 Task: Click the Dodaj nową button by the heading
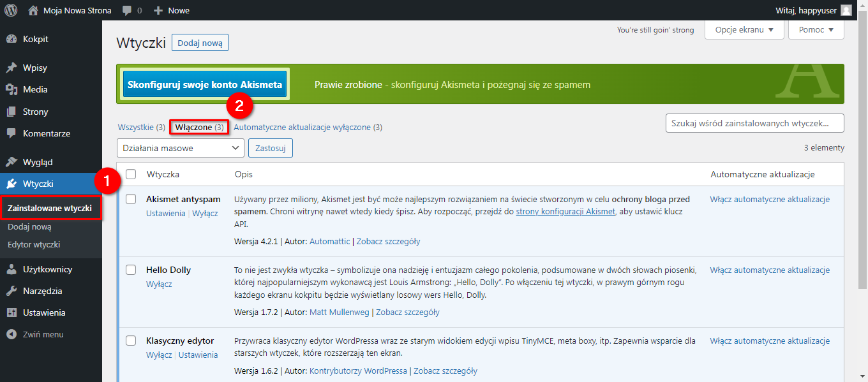(x=200, y=43)
